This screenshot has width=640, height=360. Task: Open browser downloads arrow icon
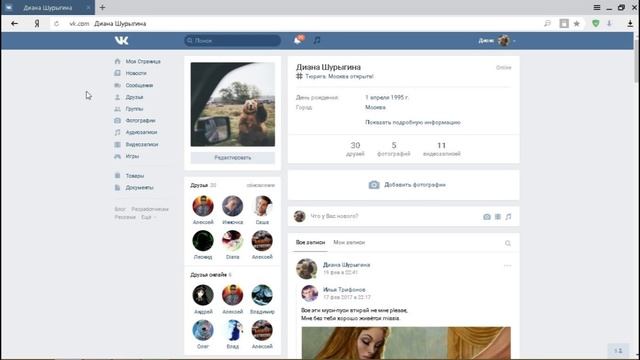[x=631, y=24]
